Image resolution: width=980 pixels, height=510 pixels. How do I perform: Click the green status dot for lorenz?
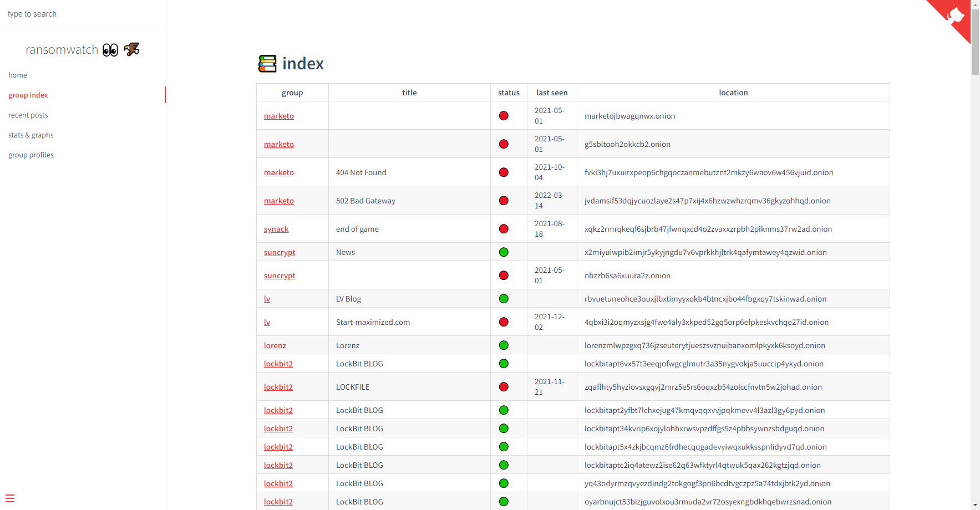504,345
